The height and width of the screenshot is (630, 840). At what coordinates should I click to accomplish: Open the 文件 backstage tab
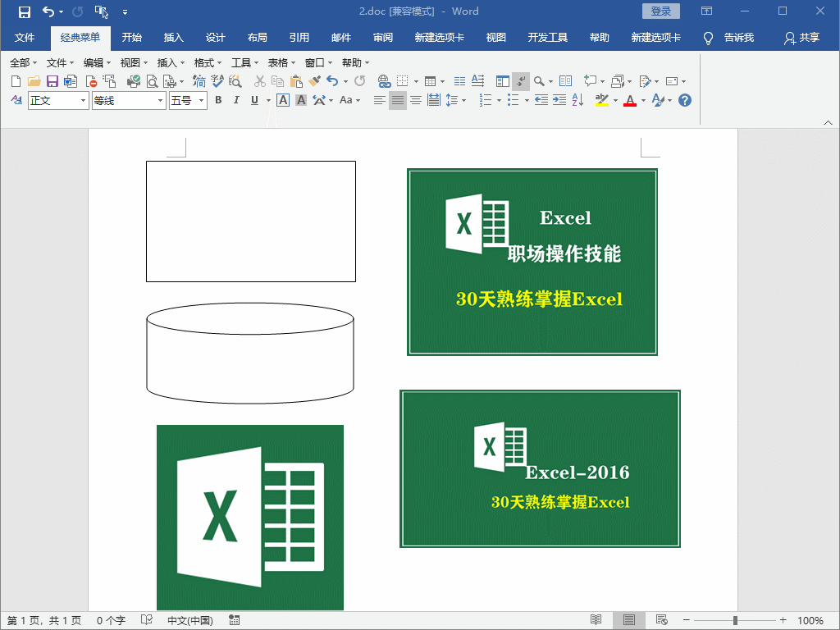25,38
